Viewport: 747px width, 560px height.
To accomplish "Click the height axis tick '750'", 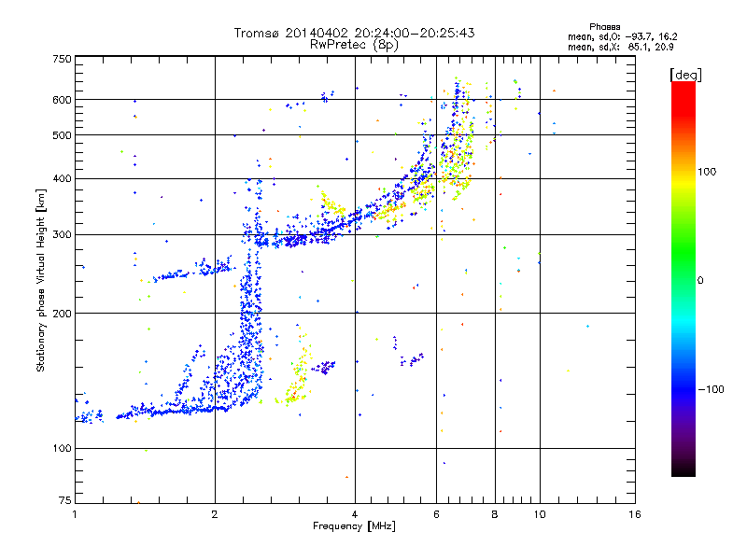I will [x=62, y=59].
